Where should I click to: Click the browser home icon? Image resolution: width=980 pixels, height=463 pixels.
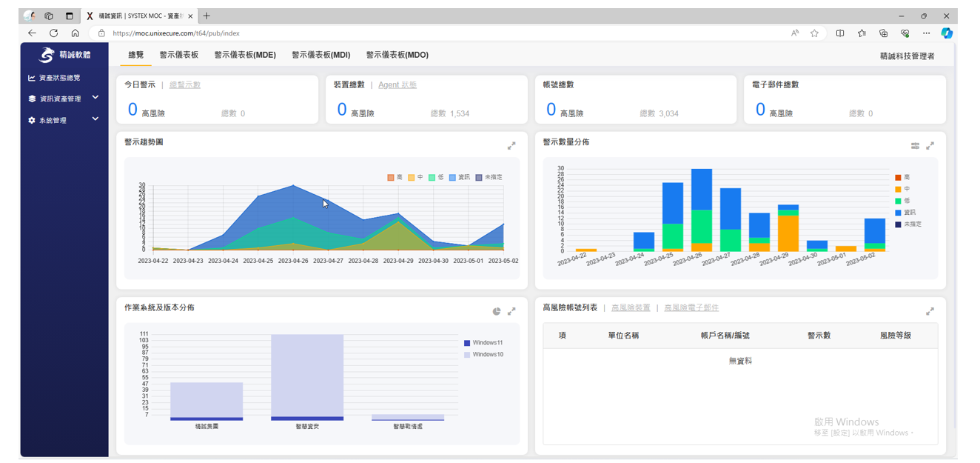(75, 33)
